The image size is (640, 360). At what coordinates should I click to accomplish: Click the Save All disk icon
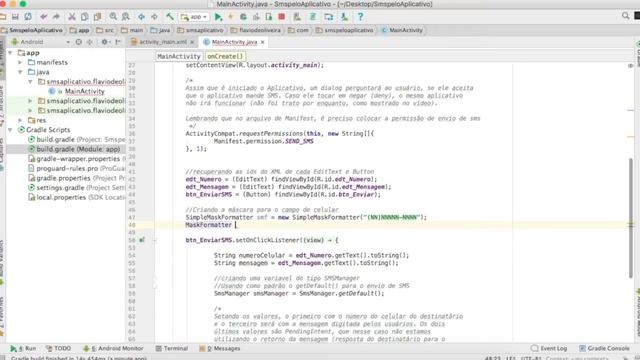[x=15, y=17]
